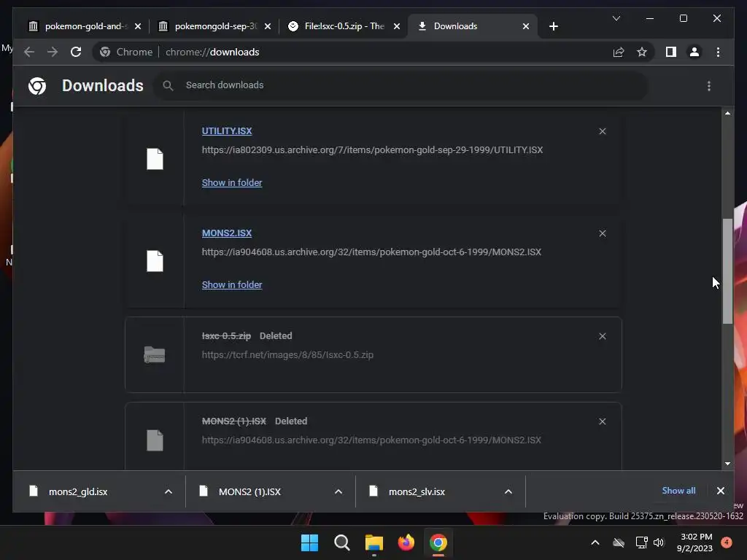Click the scrollbar down arrow
Viewport: 747px width, 560px height.
point(727,463)
